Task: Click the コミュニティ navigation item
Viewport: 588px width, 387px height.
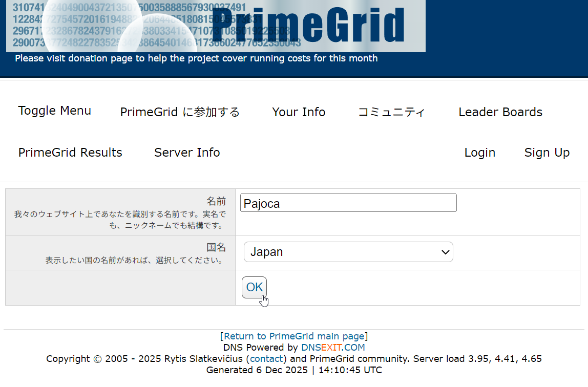Action: (391, 112)
